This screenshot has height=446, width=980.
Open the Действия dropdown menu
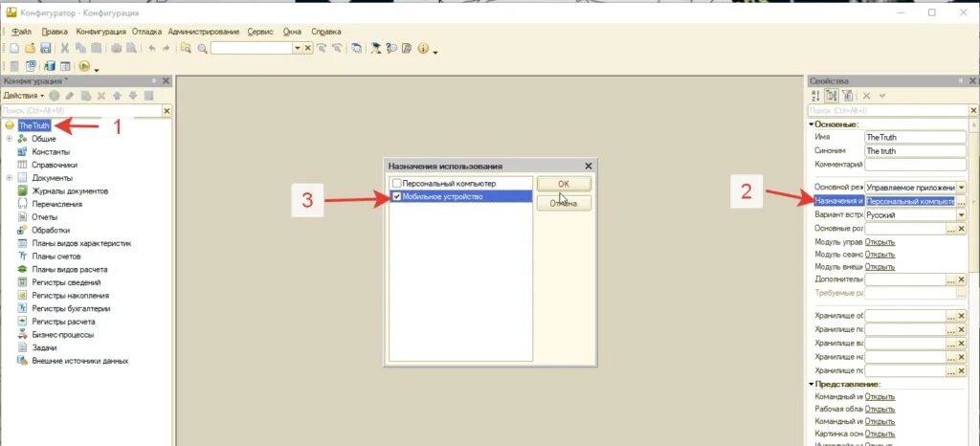pyautogui.click(x=24, y=96)
